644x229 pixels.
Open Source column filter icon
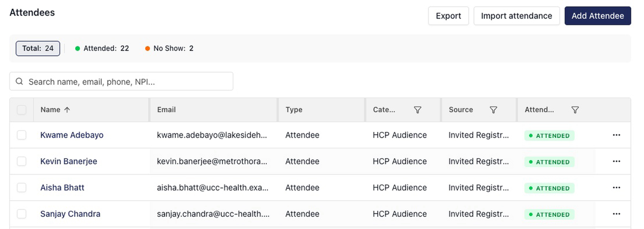click(x=493, y=110)
